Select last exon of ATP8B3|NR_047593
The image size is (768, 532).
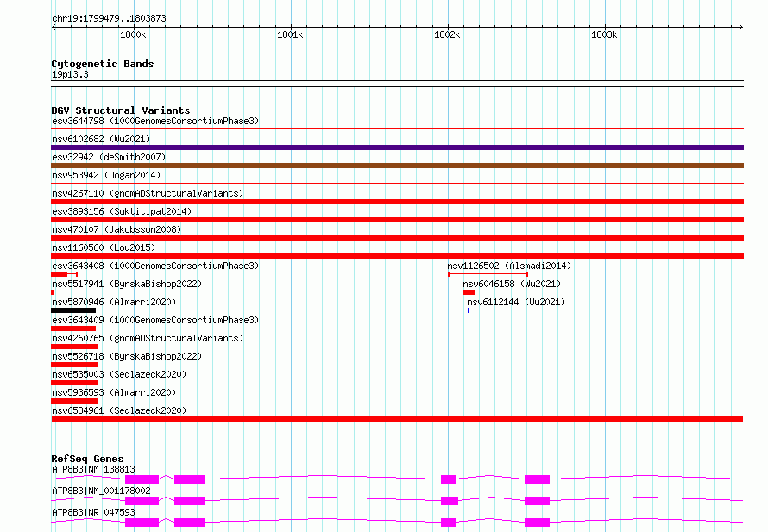pyautogui.click(x=538, y=523)
